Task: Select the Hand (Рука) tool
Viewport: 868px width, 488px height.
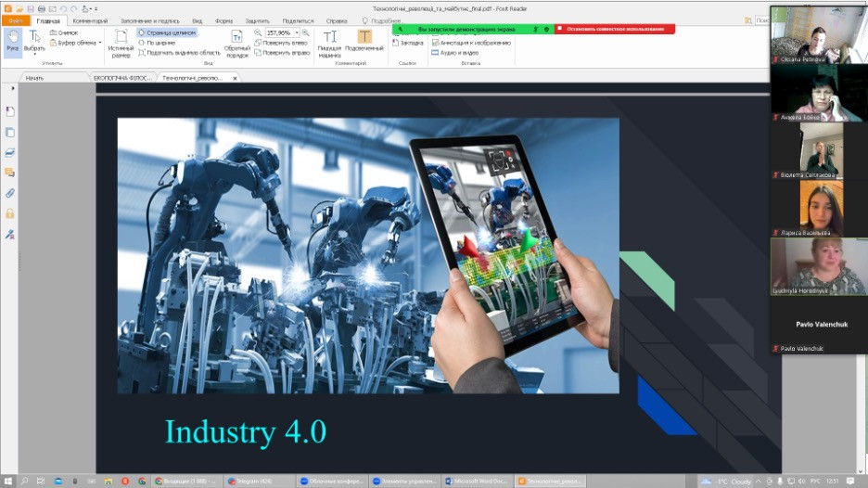Action: pos(12,41)
